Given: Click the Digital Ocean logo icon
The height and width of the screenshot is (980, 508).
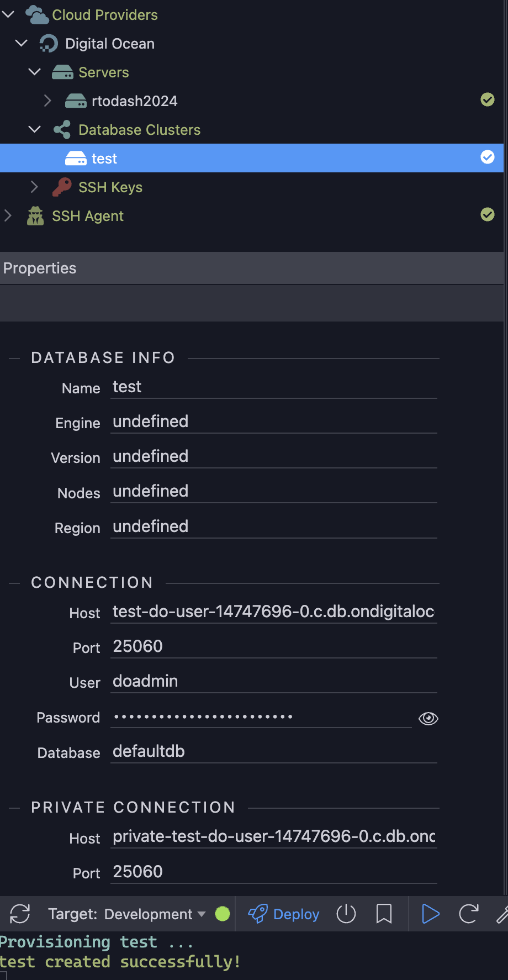Looking at the screenshot, I should coord(49,44).
